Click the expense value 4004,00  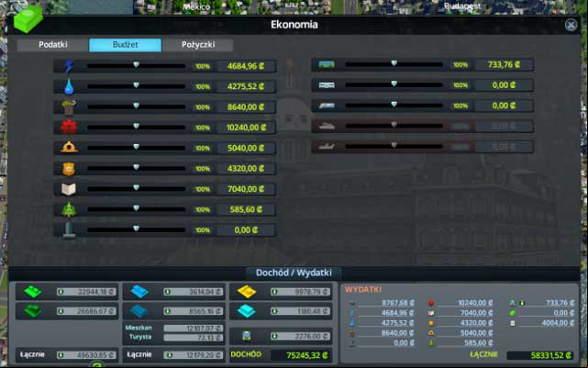[x=558, y=323]
